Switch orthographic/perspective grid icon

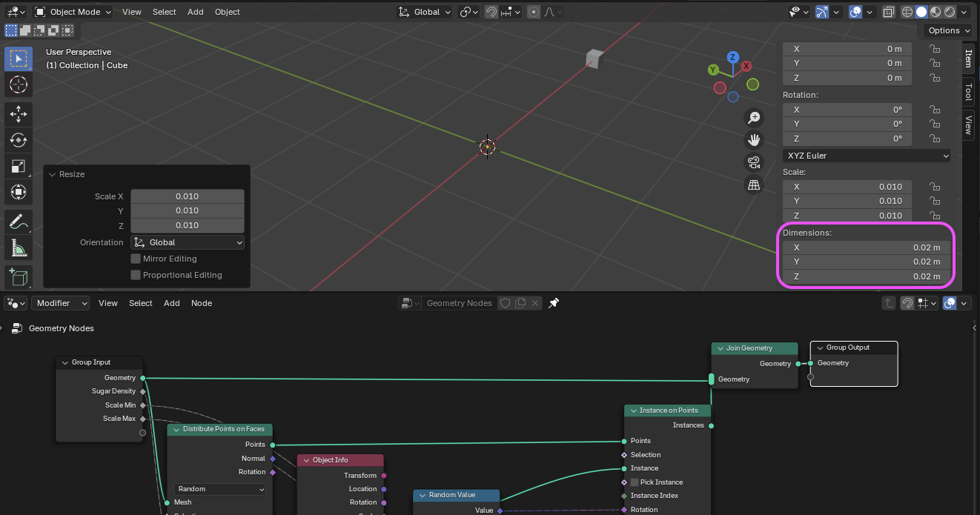click(754, 185)
